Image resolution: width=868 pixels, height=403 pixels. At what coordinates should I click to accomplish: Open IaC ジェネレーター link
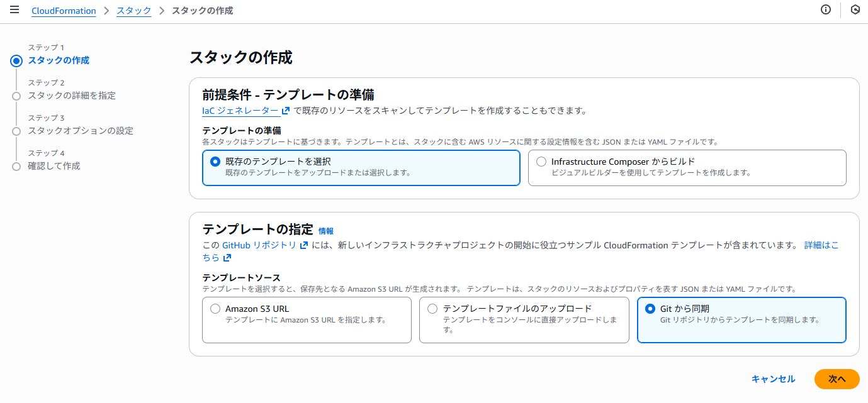point(240,111)
